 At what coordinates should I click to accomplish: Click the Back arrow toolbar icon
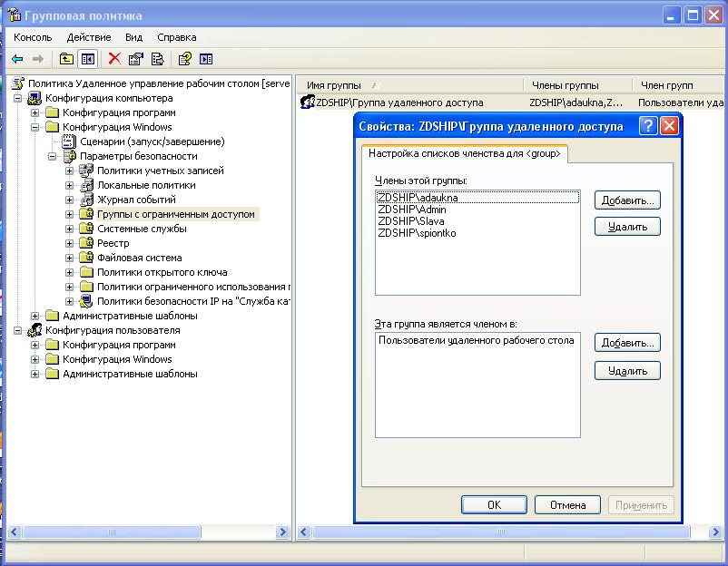17,59
